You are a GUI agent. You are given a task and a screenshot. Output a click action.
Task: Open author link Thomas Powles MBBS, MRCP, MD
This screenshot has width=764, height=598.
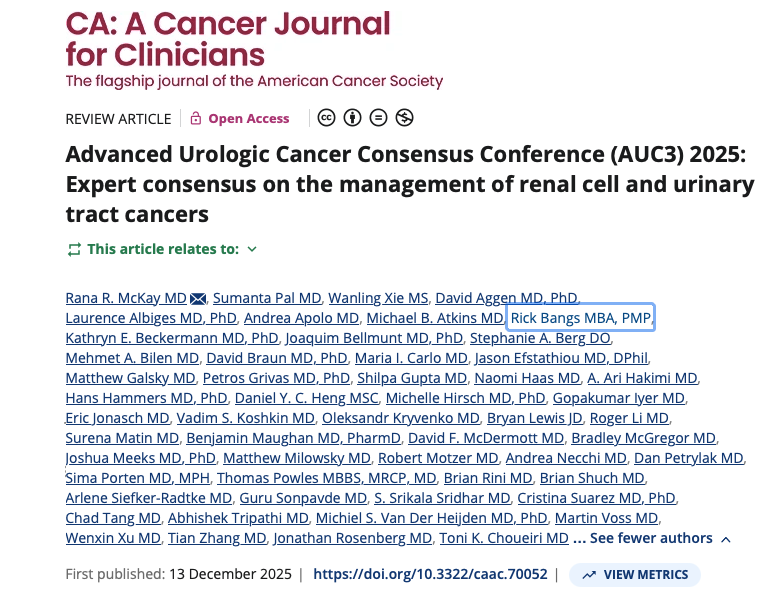pos(326,478)
